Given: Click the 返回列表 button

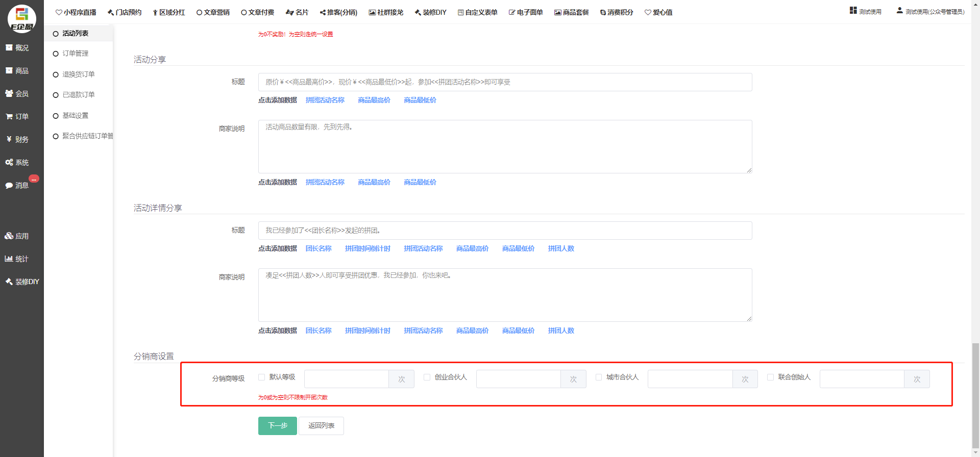Looking at the screenshot, I should pyautogui.click(x=321, y=426).
